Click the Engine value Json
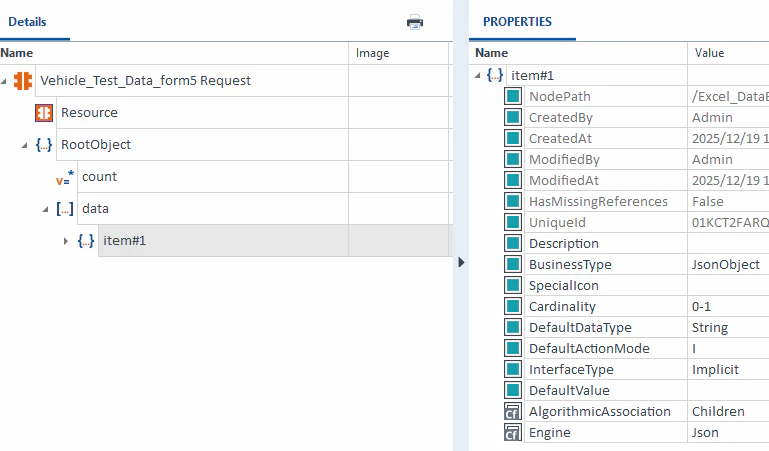Screen dimensions: 769x451 [705, 432]
